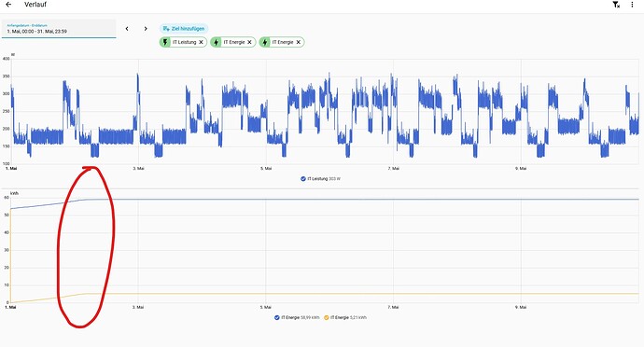Click the Verlauf page title
Image resolution: width=644 pixels, height=347 pixels.
(35, 5)
